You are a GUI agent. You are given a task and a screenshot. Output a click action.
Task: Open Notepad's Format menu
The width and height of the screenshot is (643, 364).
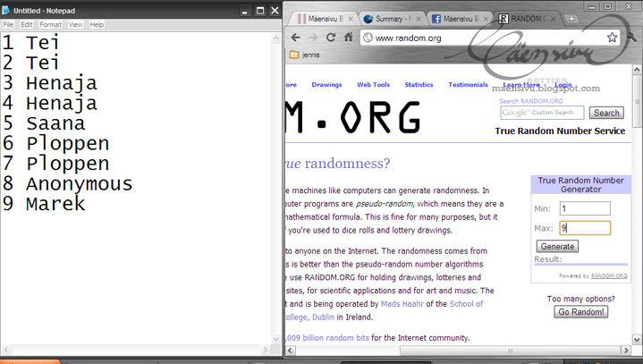click(50, 25)
